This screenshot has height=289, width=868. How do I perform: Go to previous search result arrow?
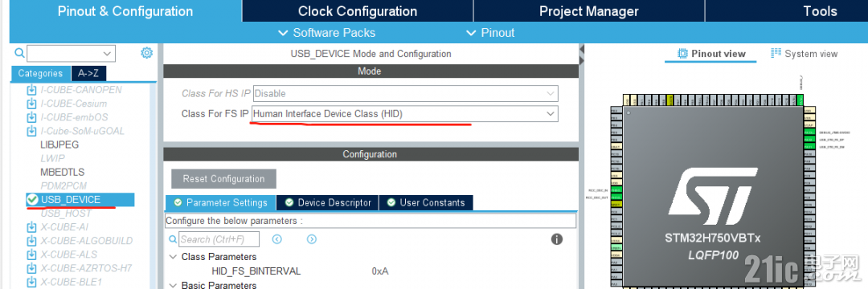tap(277, 239)
